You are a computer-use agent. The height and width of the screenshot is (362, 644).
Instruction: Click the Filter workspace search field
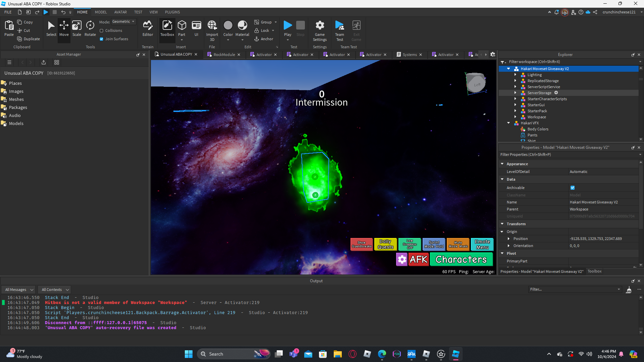click(x=570, y=62)
